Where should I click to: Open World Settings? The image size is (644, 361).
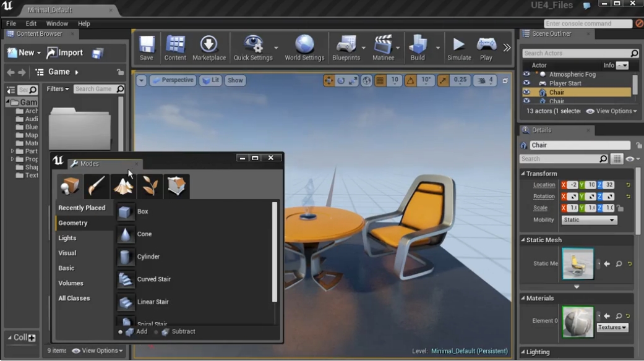(304, 48)
